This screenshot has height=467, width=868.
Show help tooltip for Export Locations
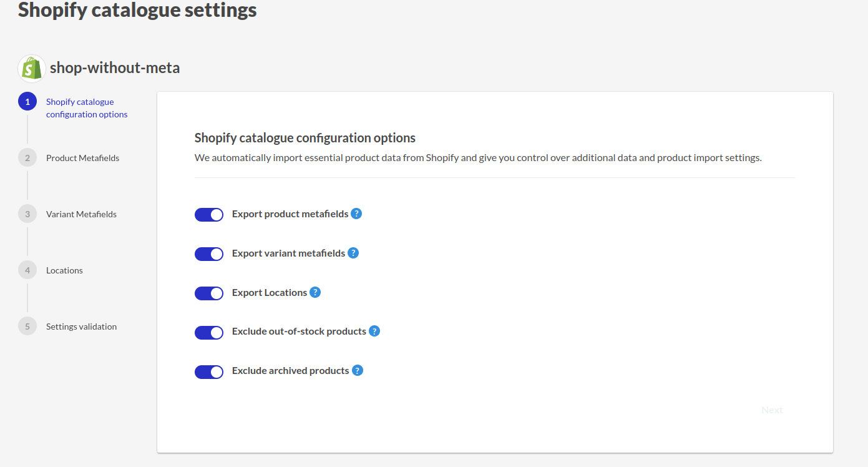click(315, 292)
